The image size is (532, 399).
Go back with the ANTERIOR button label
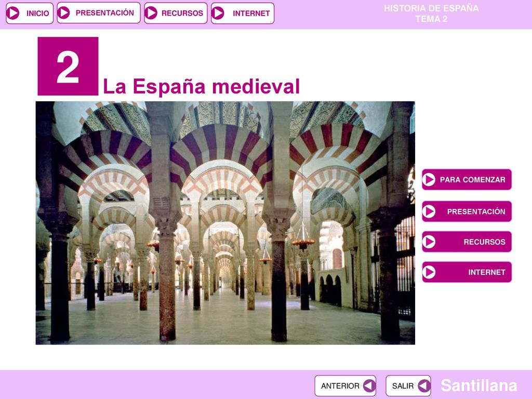(340, 386)
